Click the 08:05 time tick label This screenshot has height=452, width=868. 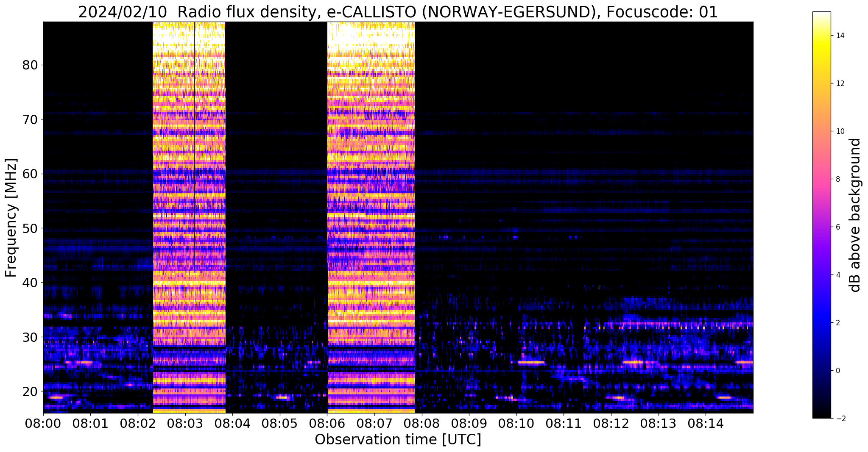(x=280, y=423)
